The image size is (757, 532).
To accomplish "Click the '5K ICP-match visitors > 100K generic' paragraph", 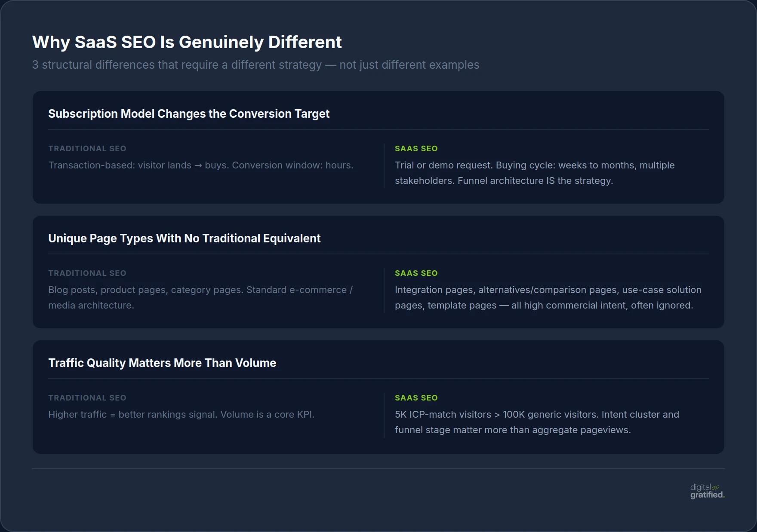I will pyautogui.click(x=537, y=422).
